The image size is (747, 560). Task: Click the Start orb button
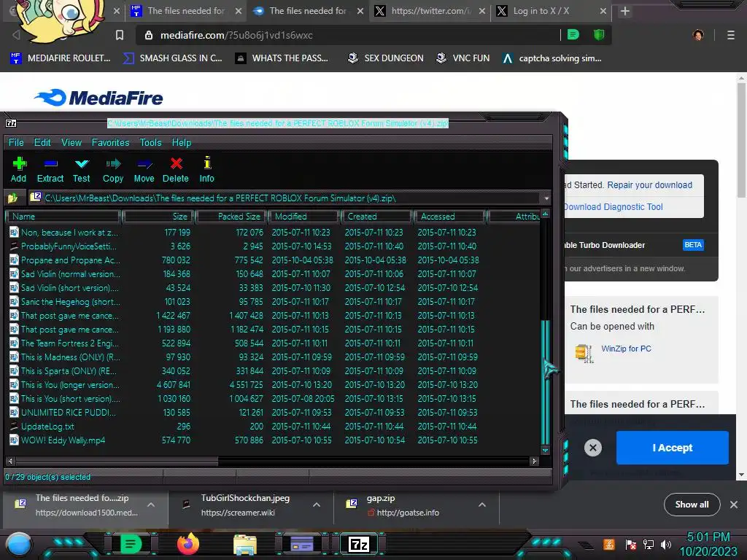(18, 545)
